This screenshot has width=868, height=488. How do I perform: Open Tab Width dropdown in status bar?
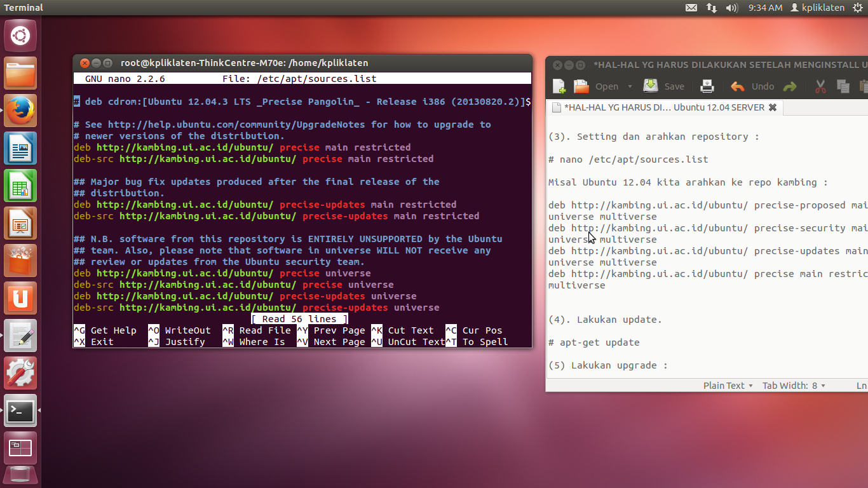(794, 386)
